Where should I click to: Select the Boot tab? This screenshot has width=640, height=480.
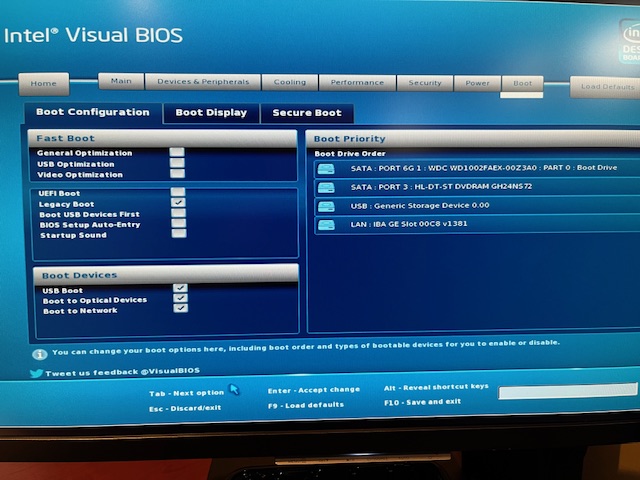(522, 84)
